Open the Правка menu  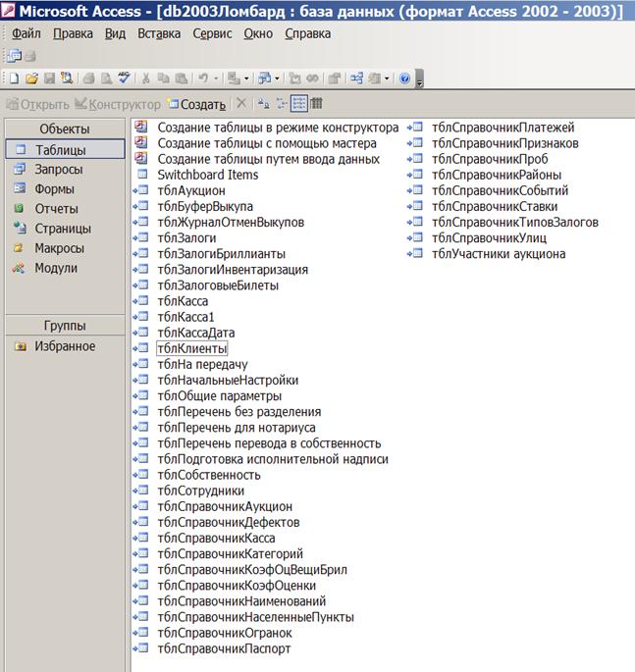point(73,33)
